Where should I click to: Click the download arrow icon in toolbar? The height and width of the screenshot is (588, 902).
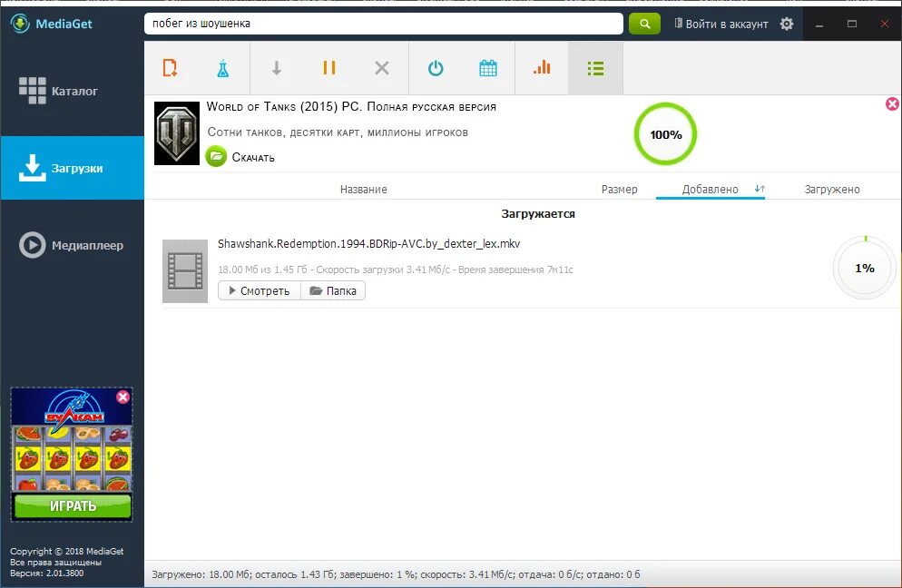(276, 68)
